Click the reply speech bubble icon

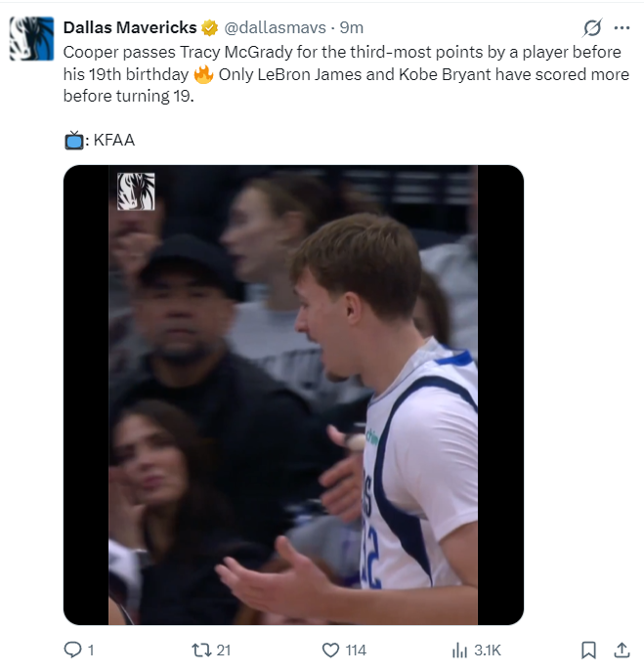pos(71,650)
